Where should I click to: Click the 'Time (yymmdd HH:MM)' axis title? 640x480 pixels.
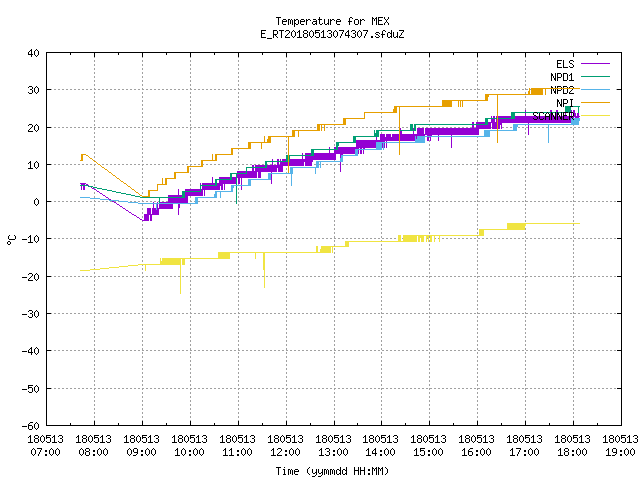[x=332, y=471]
